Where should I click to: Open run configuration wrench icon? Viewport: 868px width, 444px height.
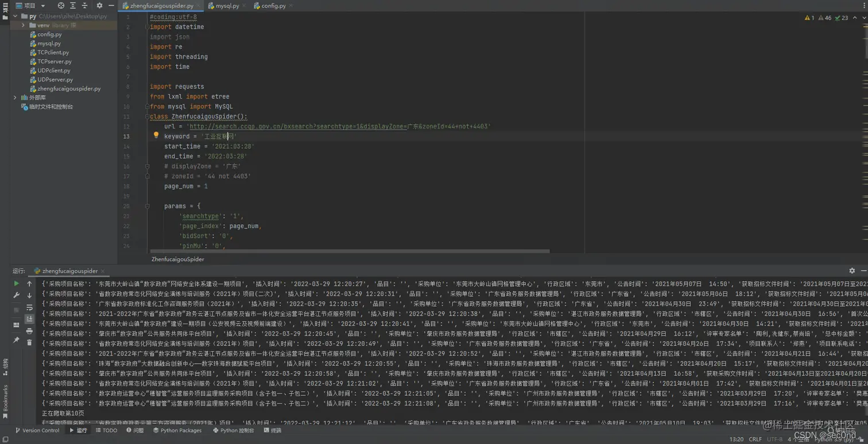point(16,295)
